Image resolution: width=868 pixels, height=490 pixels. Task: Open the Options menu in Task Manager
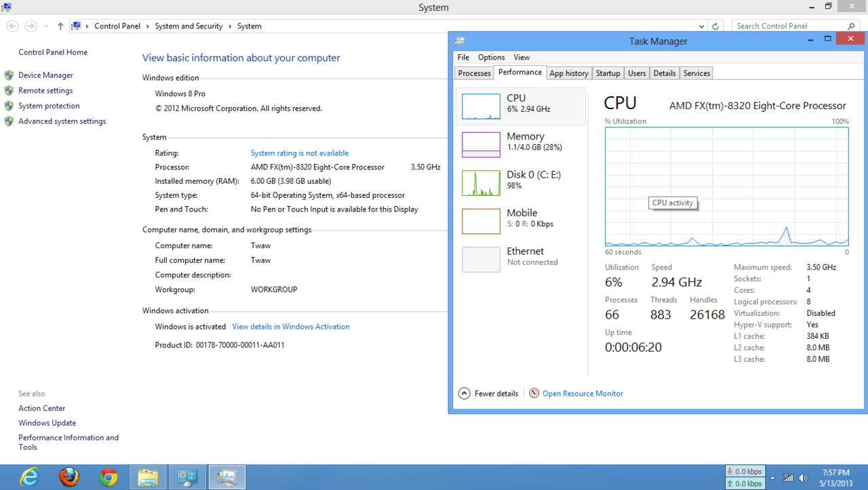tap(491, 58)
